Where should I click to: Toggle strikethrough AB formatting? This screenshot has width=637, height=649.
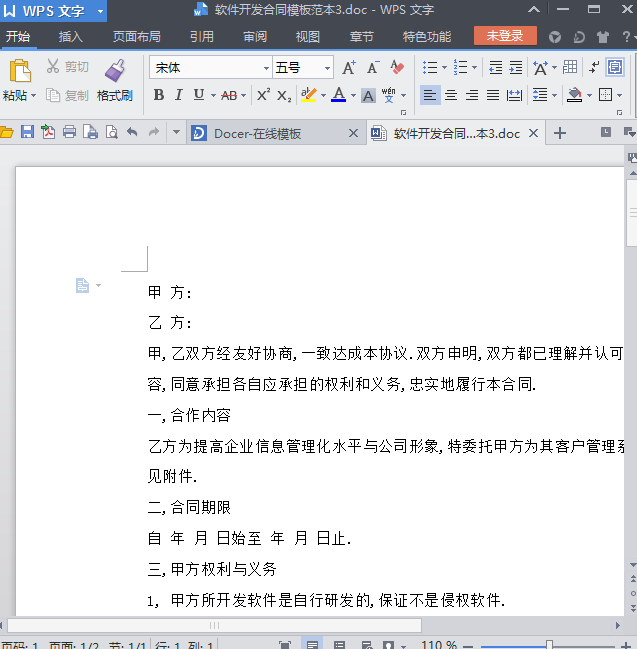click(x=229, y=96)
